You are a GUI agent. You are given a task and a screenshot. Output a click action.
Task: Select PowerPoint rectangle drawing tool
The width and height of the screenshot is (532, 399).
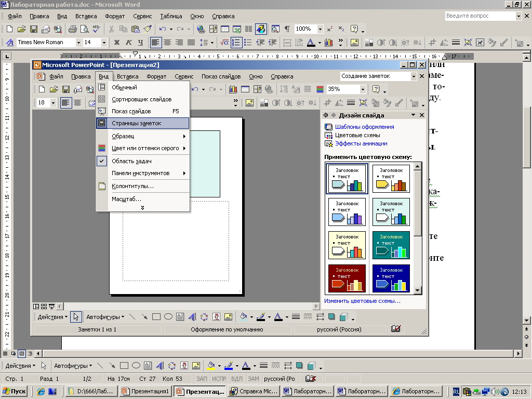156,317
